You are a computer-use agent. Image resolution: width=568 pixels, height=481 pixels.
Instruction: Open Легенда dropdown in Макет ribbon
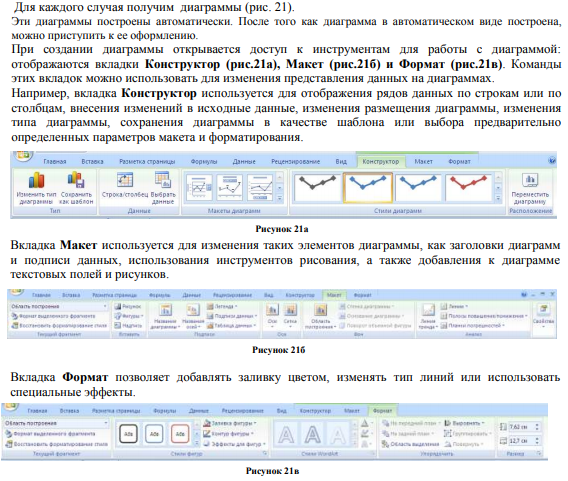coord(222,306)
